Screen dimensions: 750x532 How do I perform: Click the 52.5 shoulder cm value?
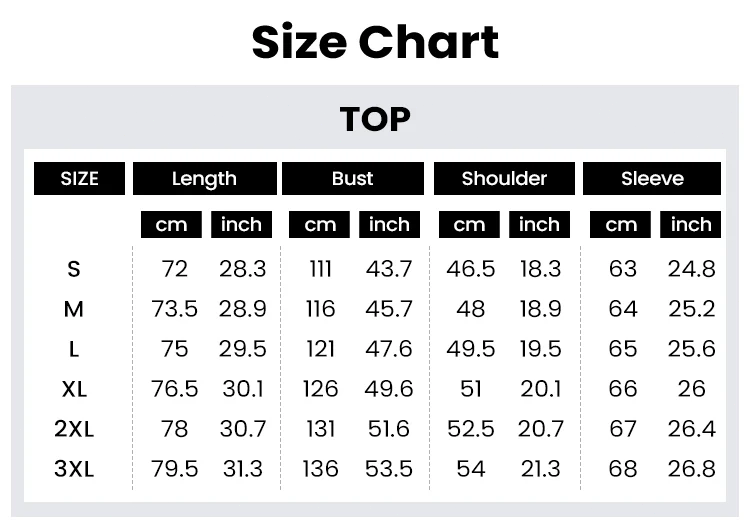click(471, 429)
